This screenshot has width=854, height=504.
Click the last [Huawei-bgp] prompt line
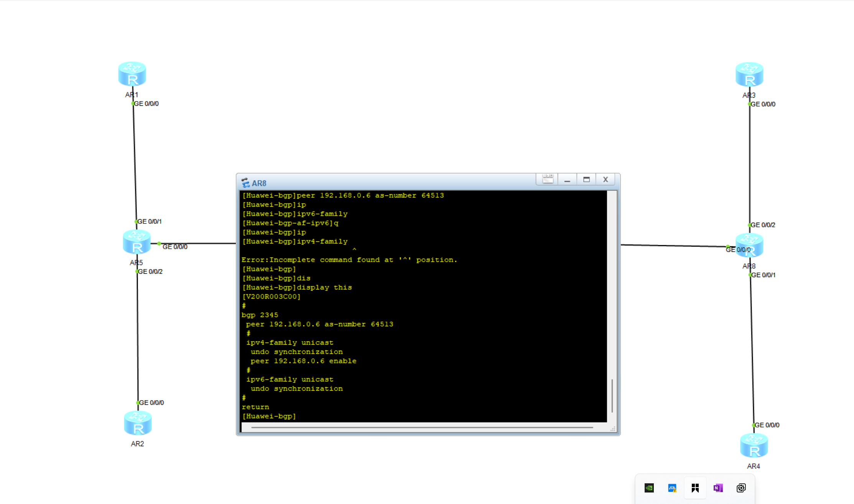(x=269, y=416)
